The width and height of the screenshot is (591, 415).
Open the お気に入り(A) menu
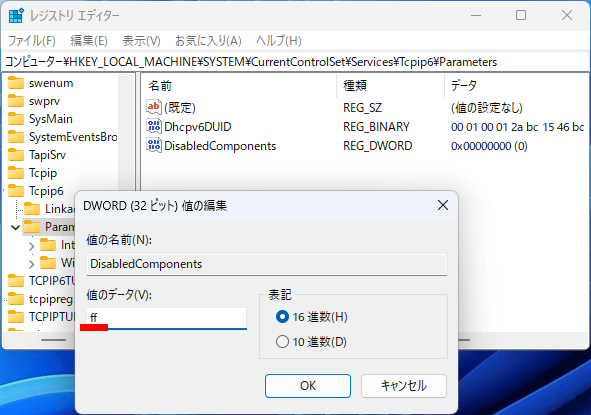(x=208, y=41)
